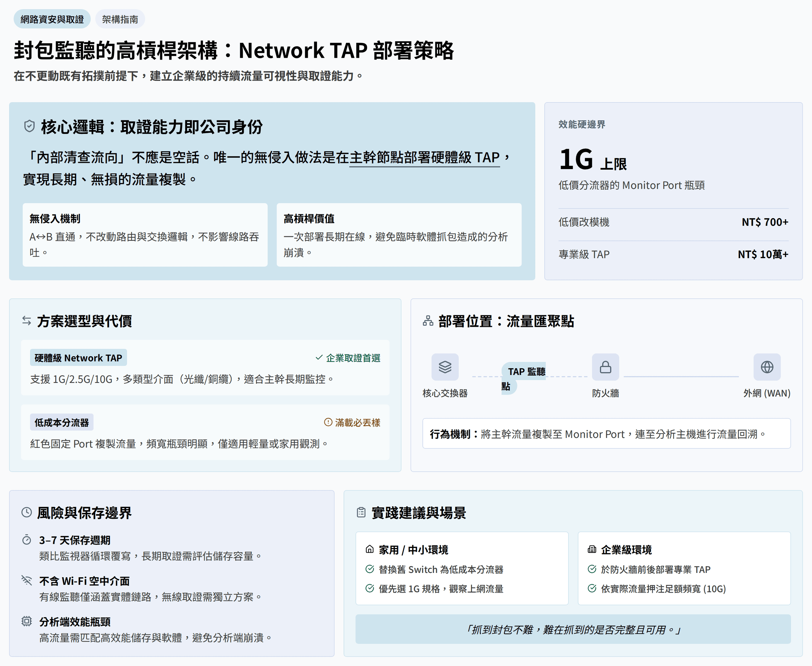
Task: Click the shield icon beside 核心邏輯 heading
Action: pyautogui.click(x=30, y=126)
